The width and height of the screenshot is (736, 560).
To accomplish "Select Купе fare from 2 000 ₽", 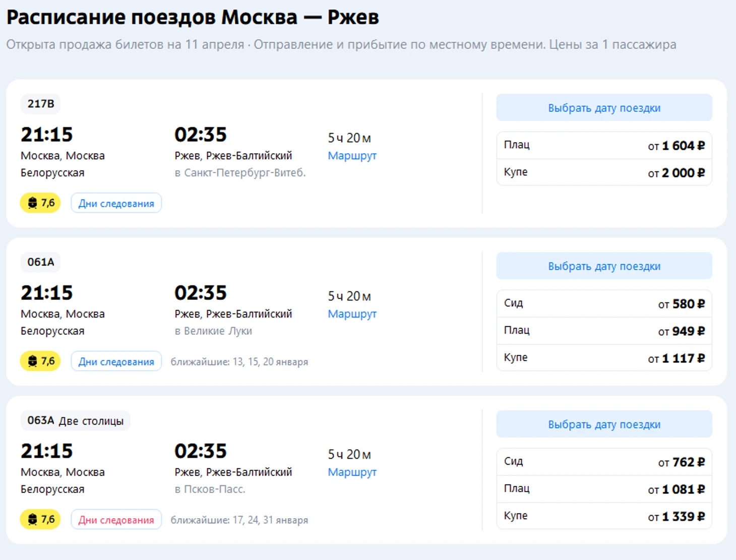I will click(604, 173).
